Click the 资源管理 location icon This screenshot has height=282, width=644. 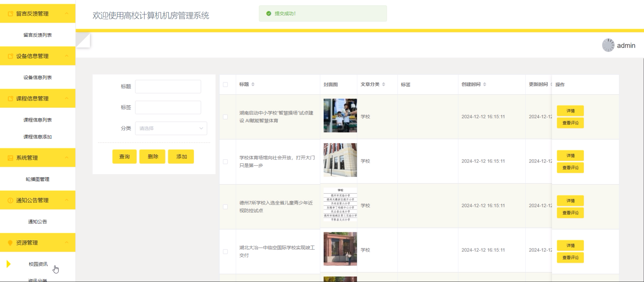(x=10, y=243)
